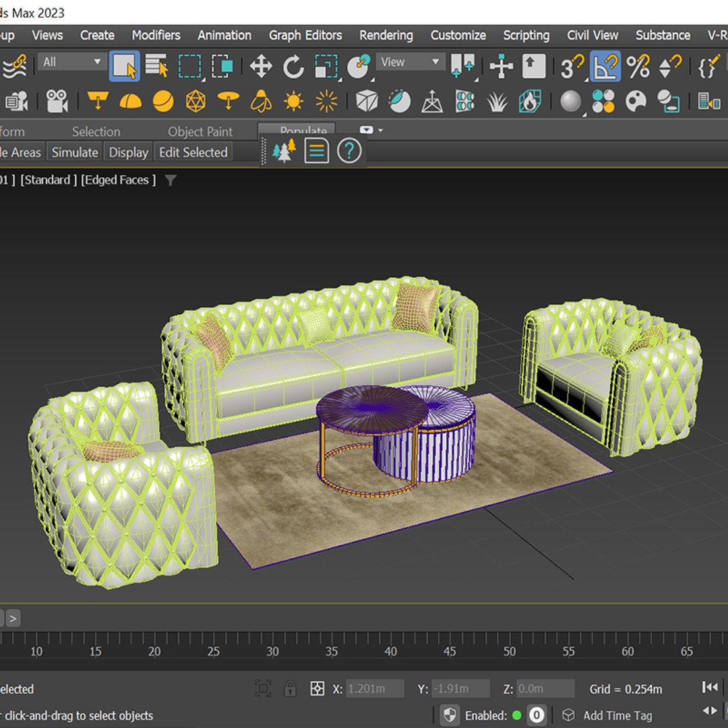Image resolution: width=728 pixels, height=728 pixels.
Task: Open the View reference coordinate dropdown
Action: pos(410,62)
